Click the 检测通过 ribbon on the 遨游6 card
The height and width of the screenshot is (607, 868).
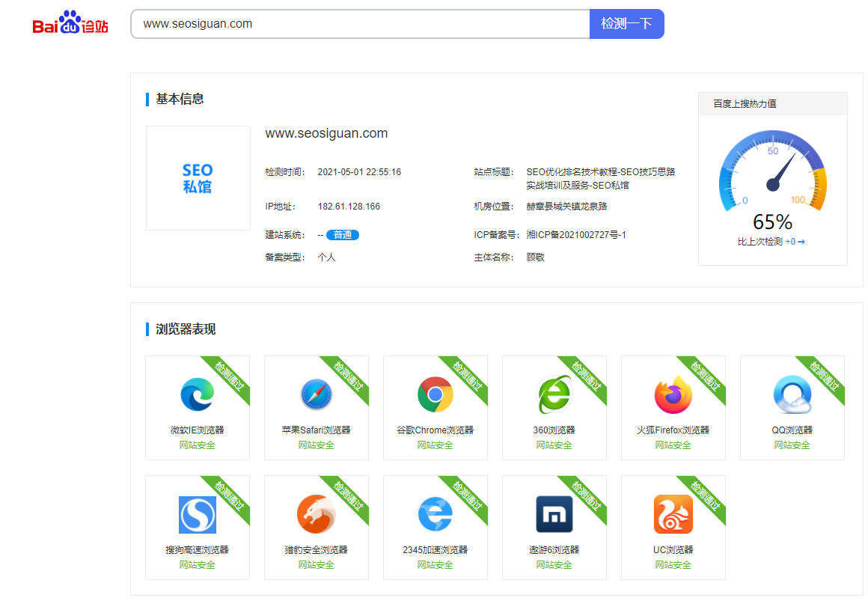point(587,495)
